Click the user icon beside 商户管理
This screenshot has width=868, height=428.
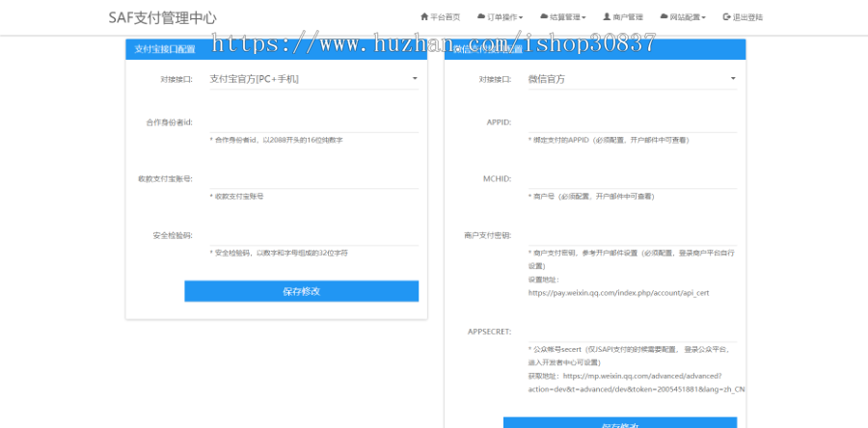[x=606, y=17]
